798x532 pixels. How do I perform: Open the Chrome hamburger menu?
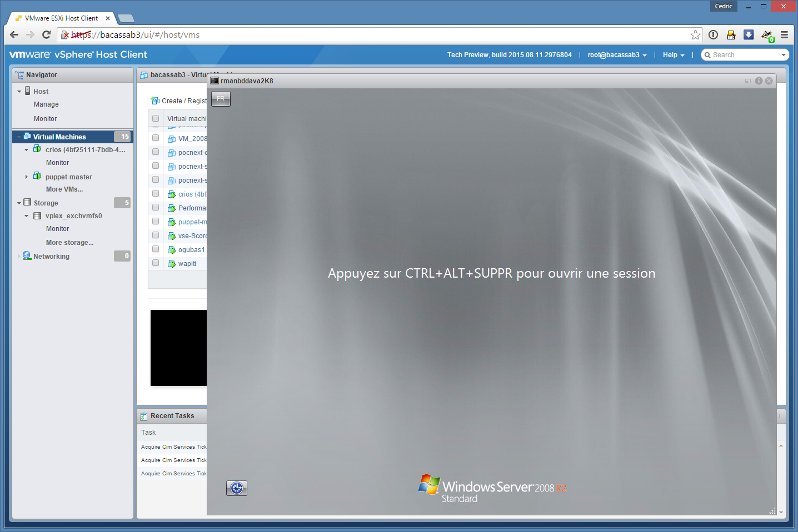784,35
